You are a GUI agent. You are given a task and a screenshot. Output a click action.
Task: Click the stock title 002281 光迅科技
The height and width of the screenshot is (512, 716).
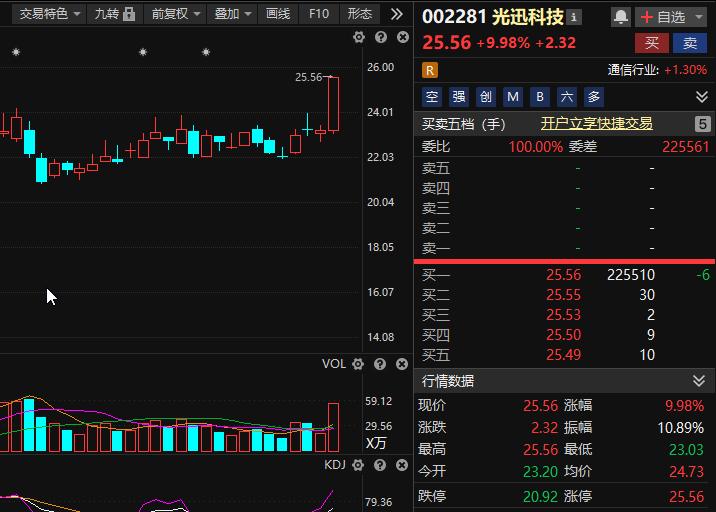[x=493, y=17]
